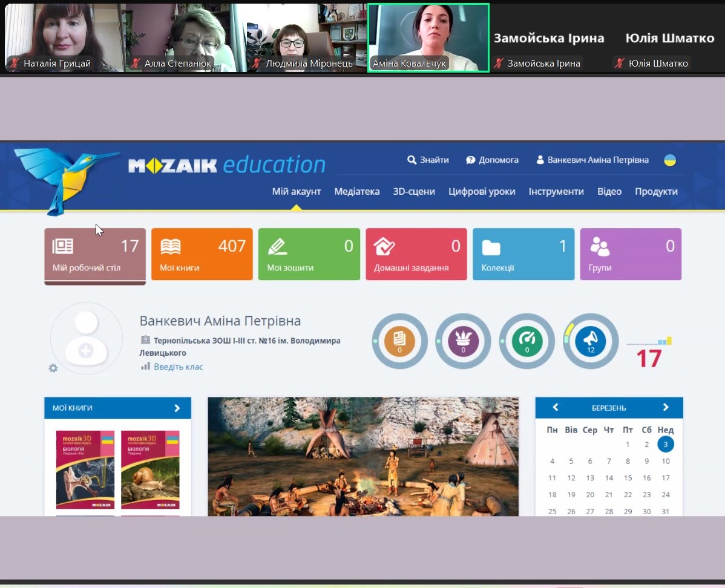Click the Введіть клас link
725x588 pixels.
178,367
